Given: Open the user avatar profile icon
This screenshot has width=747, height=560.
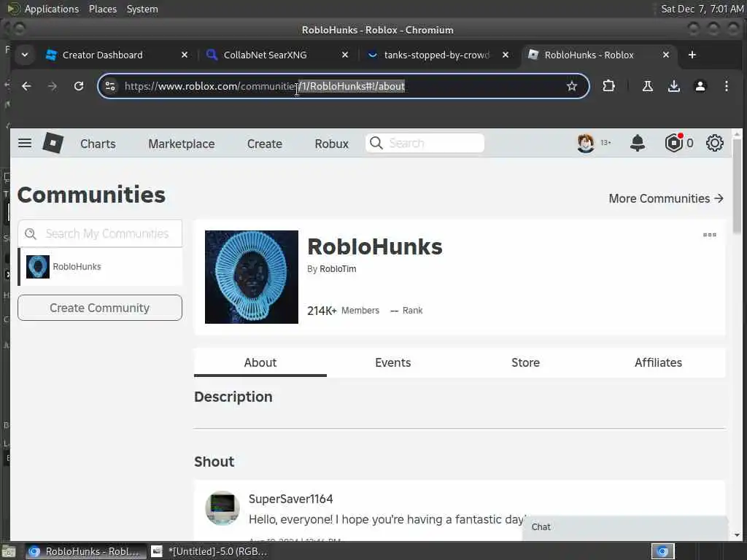Looking at the screenshot, I should click(586, 143).
